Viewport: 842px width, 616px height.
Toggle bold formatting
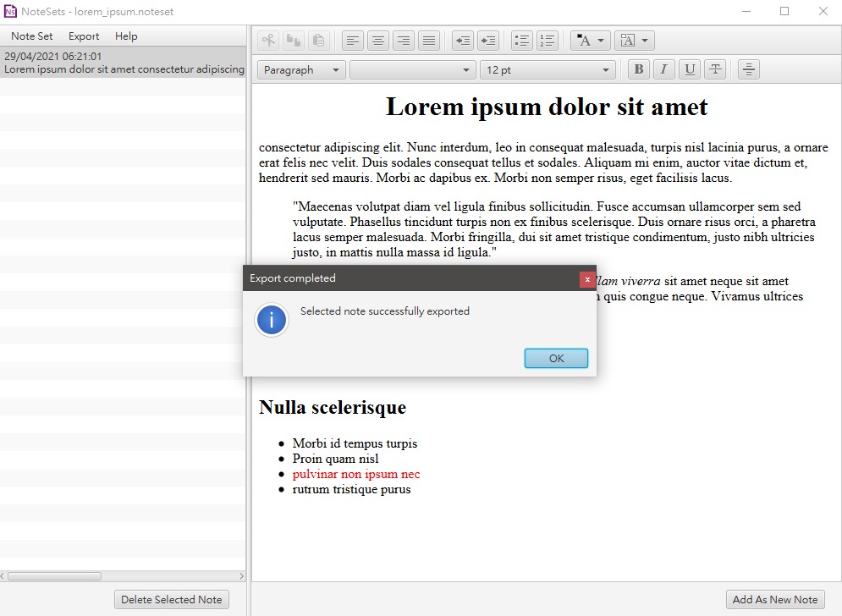pos(639,70)
